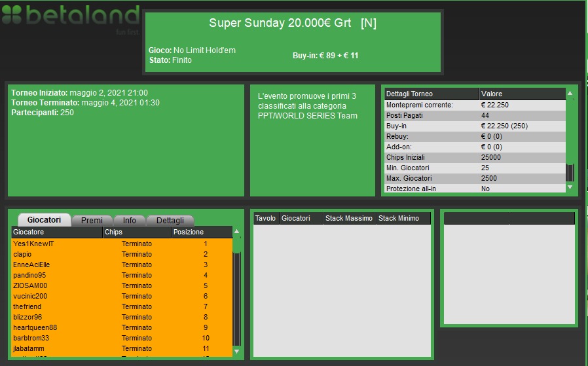Select player Yes1KnewIT

pyautogui.click(x=122, y=244)
